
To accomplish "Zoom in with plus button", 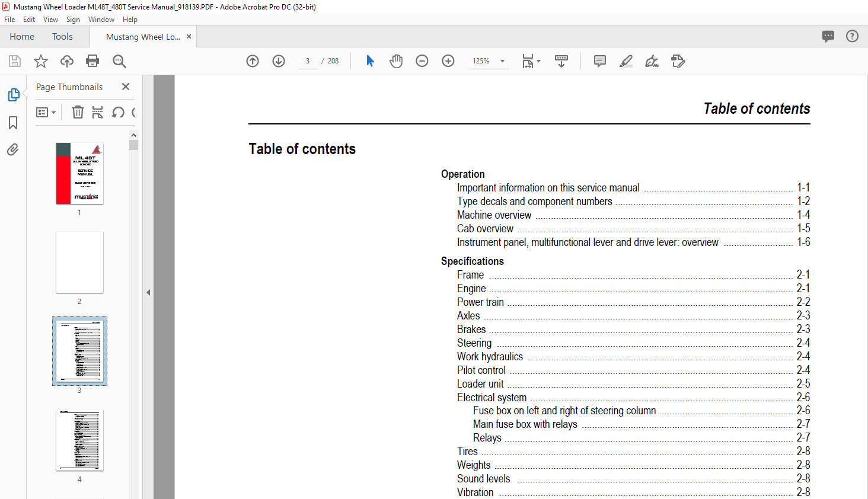I will point(448,61).
